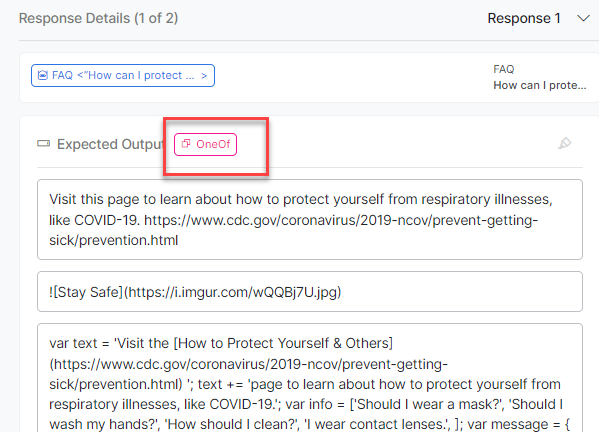Expand the Response 1 dropdown chevron
The height and width of the screenshot is (432, 599).
tap(583, 18)
